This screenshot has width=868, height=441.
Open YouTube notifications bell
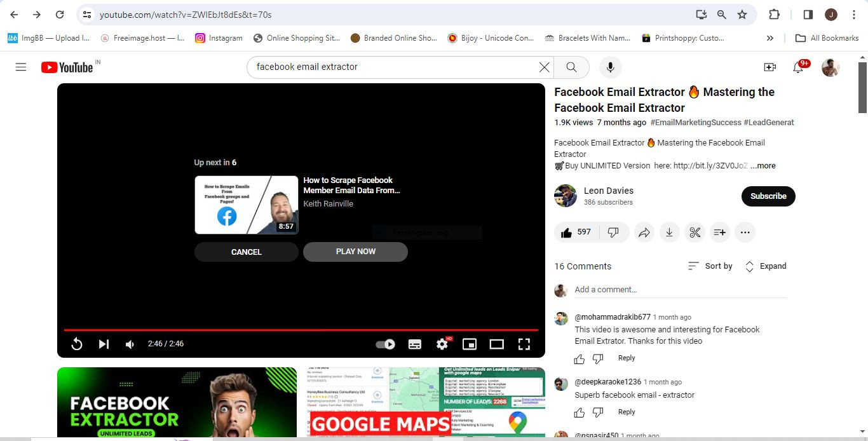click(798, 67)
